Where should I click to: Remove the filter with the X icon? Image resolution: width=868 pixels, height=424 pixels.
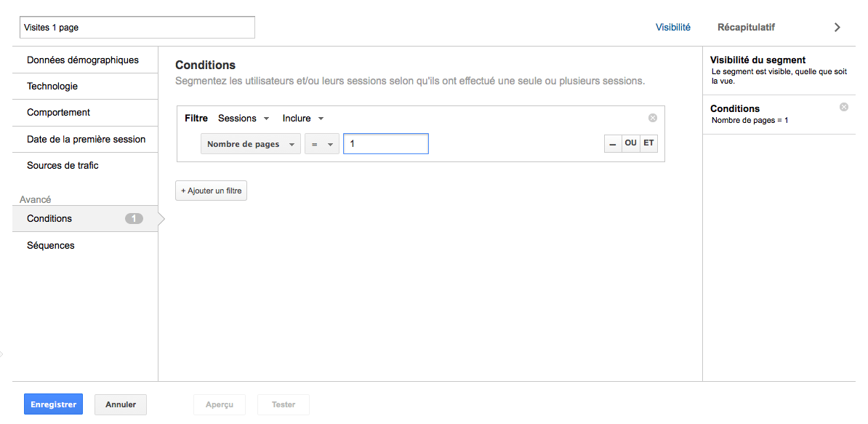(x=652, y=118)
